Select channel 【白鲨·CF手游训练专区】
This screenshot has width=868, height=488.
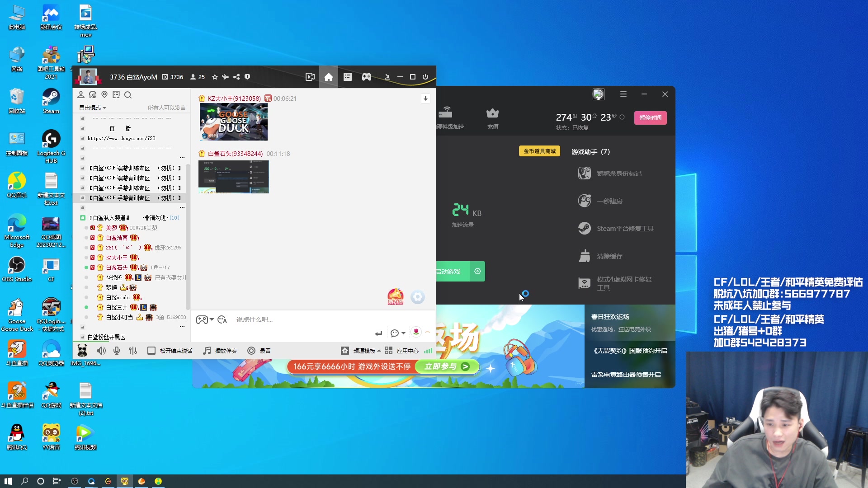click(x=135, y=188)
